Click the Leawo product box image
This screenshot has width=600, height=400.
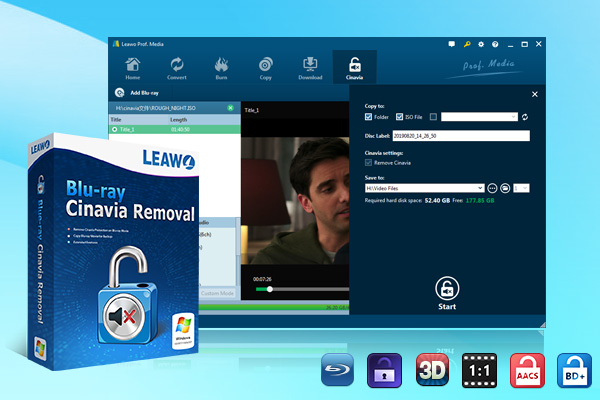point(113,251)
